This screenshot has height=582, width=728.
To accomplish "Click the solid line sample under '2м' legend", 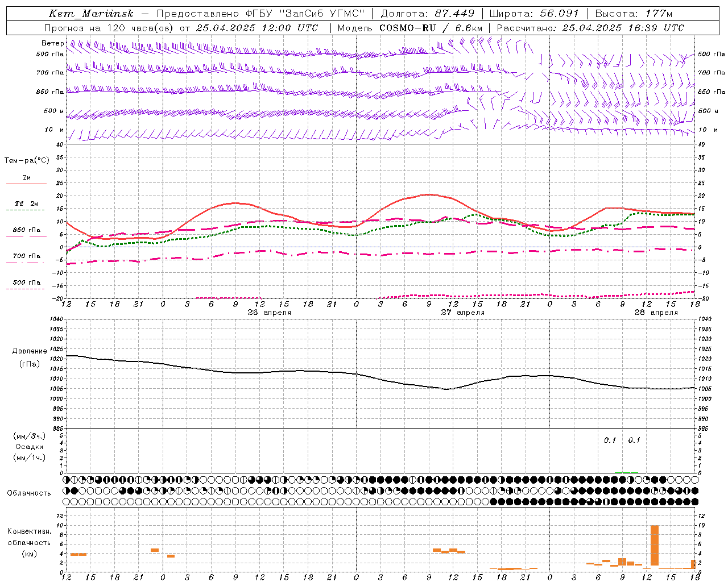I will [26, 184].
